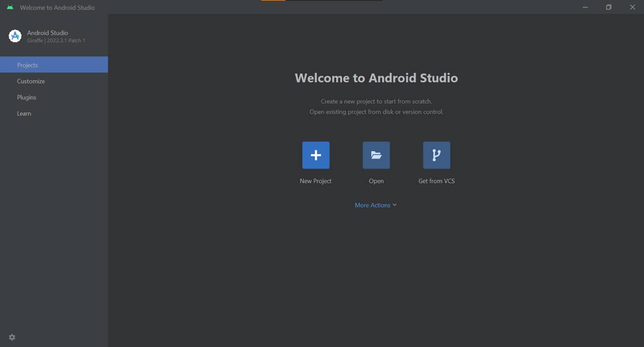Select the Projects tab
Screen dimensions: 644x347
(x=54, y=65)
